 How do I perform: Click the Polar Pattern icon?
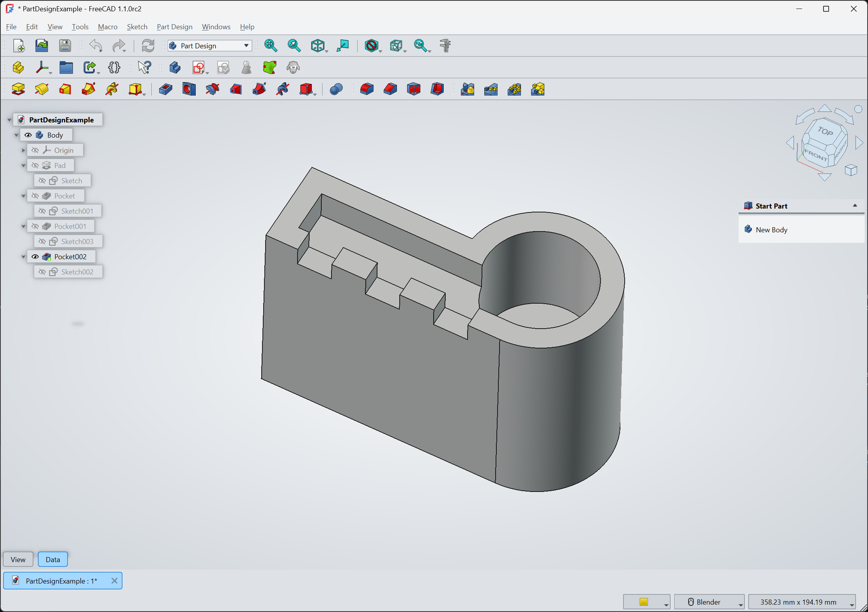[x=514, y=89]
